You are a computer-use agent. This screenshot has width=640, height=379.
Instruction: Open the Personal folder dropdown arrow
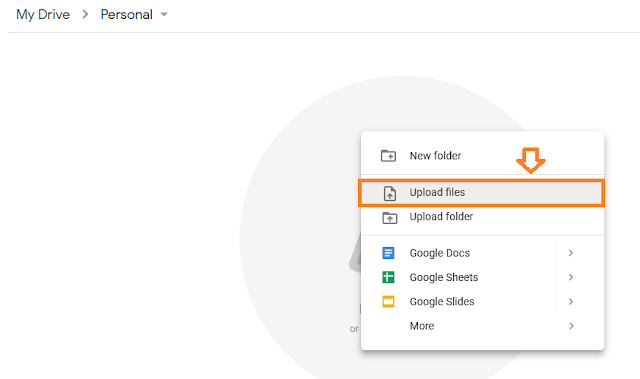[164, 14]
